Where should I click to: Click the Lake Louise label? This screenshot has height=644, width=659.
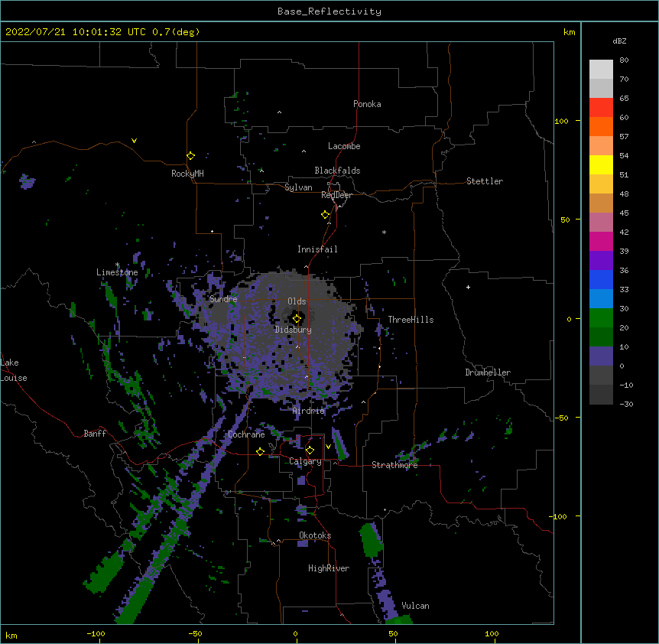click(14, 370)
